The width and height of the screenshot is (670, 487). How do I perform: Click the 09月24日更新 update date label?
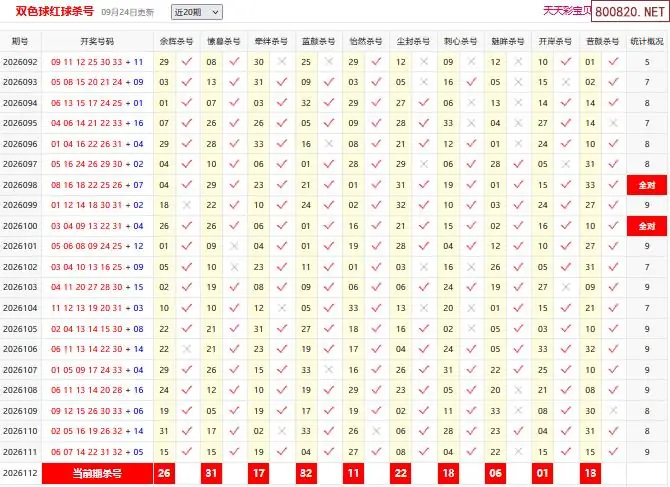tap(127, 12)
